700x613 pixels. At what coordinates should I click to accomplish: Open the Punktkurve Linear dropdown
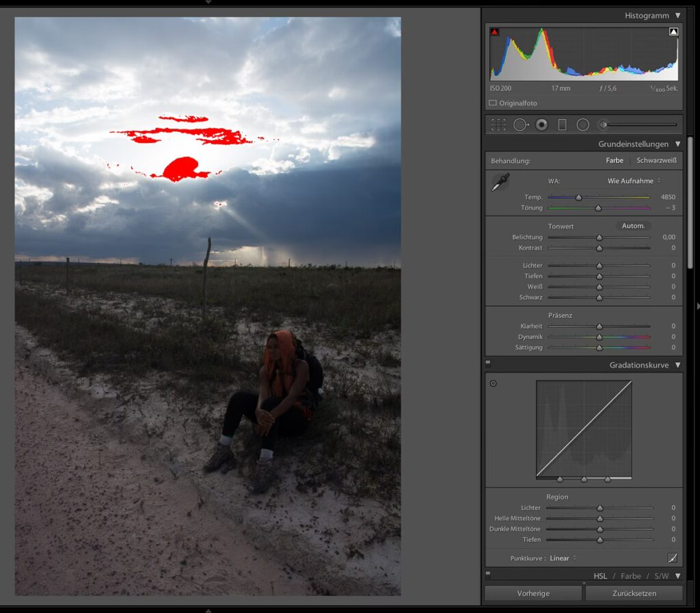point(563,558)
